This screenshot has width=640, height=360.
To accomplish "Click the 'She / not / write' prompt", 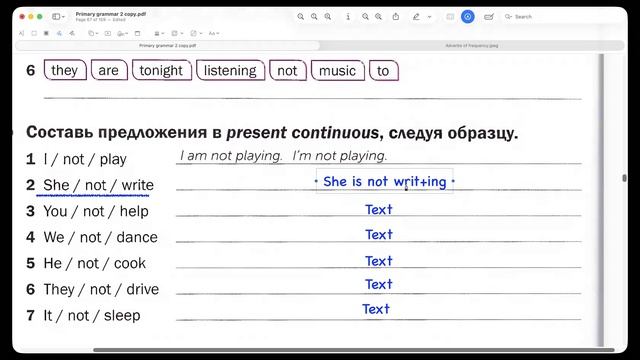I will (x=98, y=185).
